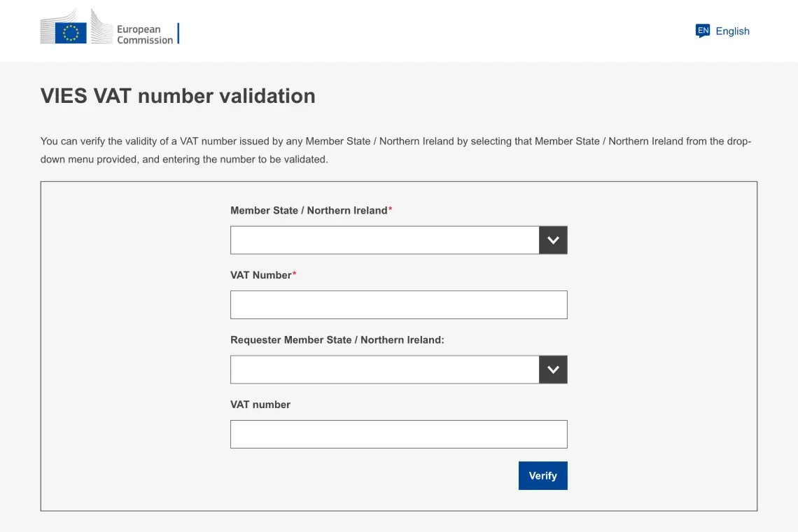Click the dark dropdown arrow box beside the first selector
The image size is (798, 532).
pos(552,239)
